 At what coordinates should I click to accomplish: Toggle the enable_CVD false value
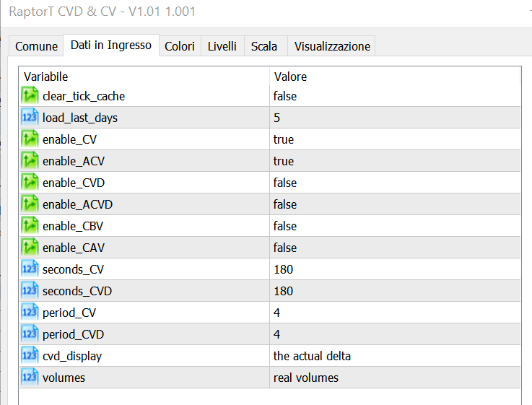click(285, 183)
